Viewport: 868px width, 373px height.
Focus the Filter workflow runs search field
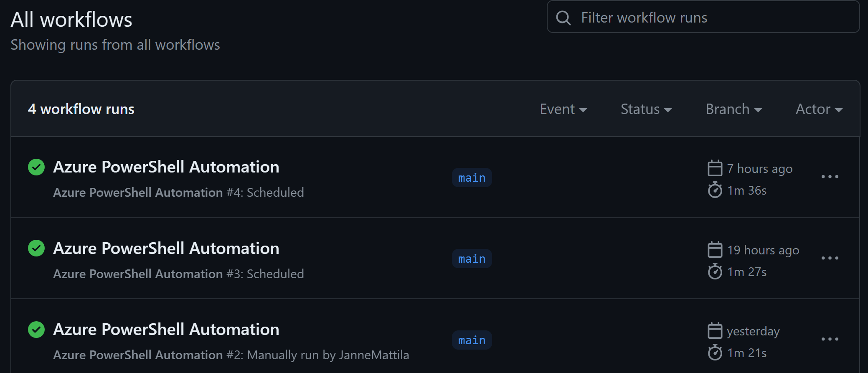(703, 17)
